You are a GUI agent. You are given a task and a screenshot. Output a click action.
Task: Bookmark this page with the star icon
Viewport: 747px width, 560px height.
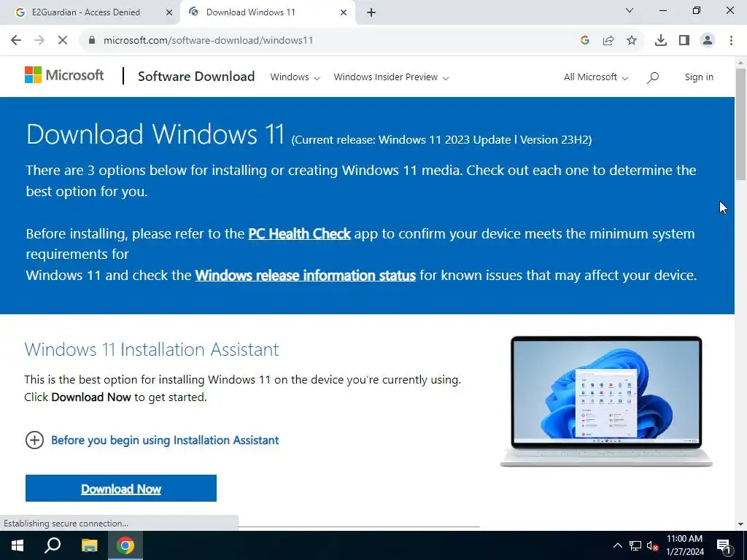point(632,40)
